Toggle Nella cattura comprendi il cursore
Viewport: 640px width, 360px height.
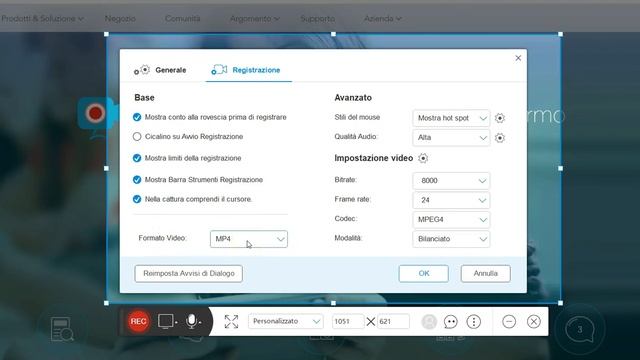click(137, 199)
